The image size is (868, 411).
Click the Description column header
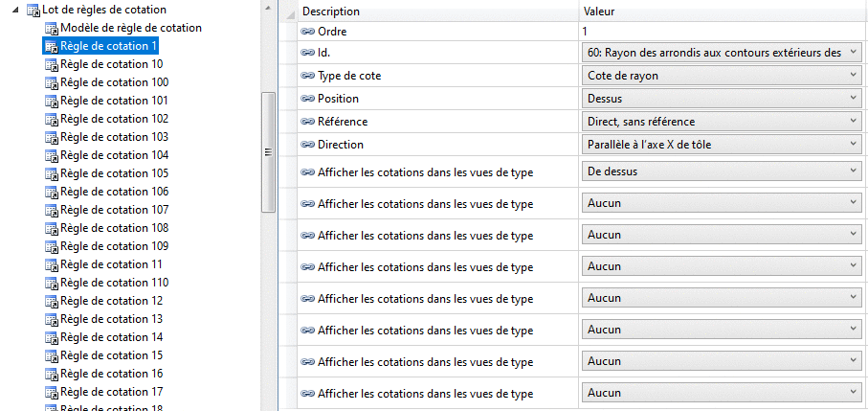(331, 11)
